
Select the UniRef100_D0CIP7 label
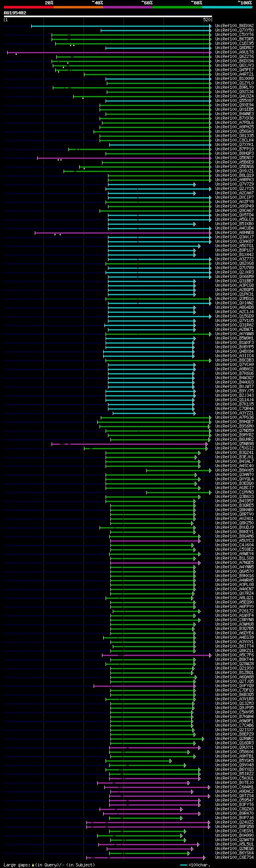(234, 198)
